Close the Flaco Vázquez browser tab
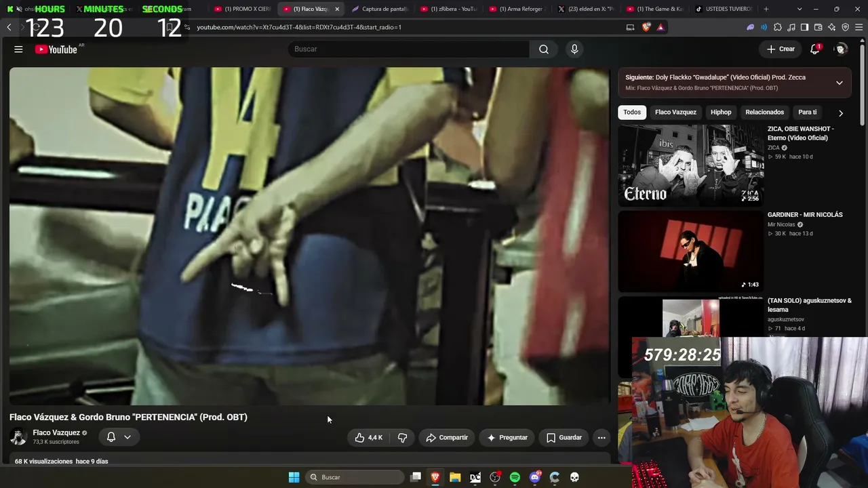The image size is (868, 488). 337,9
